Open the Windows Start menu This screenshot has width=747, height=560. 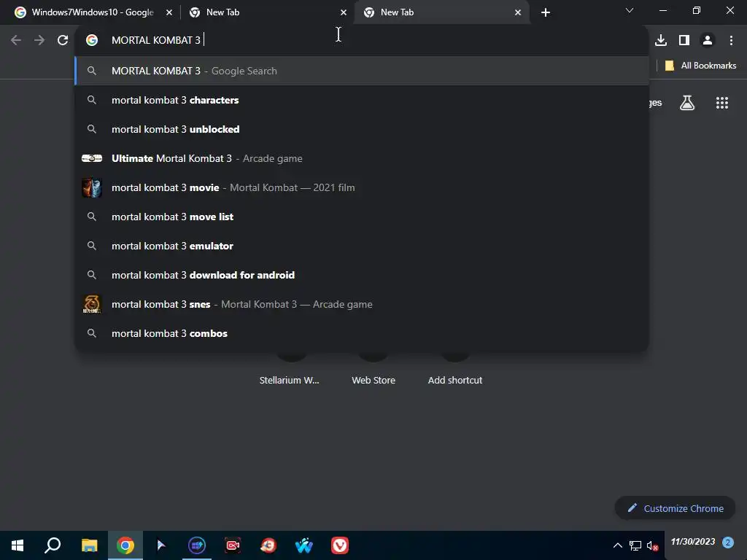[x=18, y=545]
